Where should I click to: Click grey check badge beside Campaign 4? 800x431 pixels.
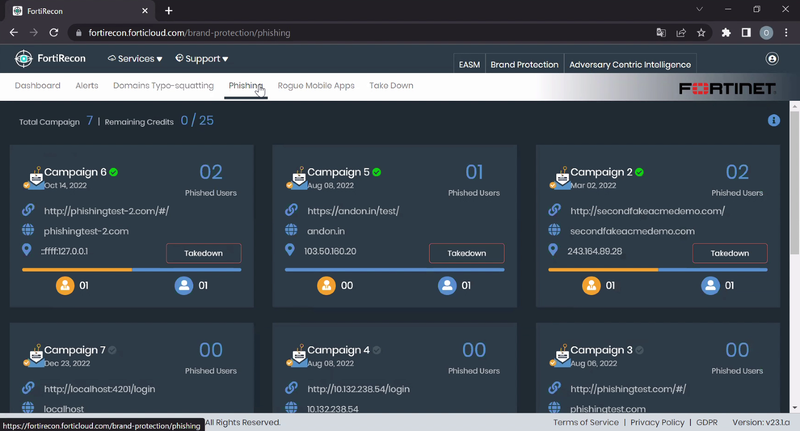[377, 350]
